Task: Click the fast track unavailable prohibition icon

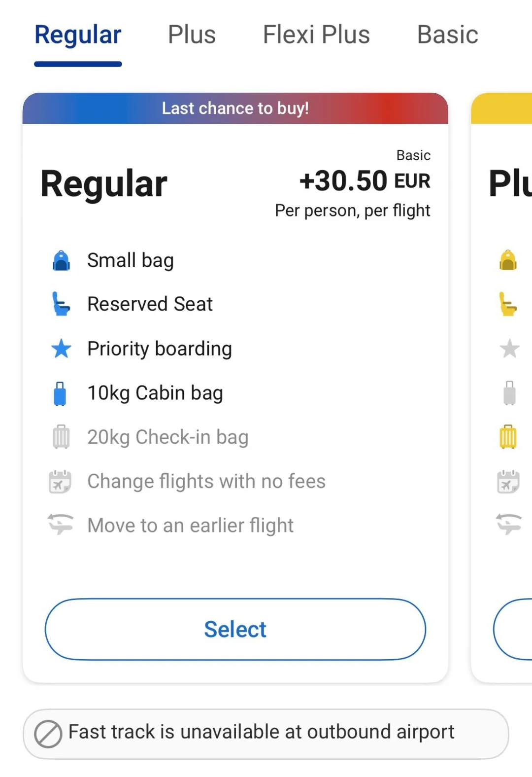Action: point(48,734)
